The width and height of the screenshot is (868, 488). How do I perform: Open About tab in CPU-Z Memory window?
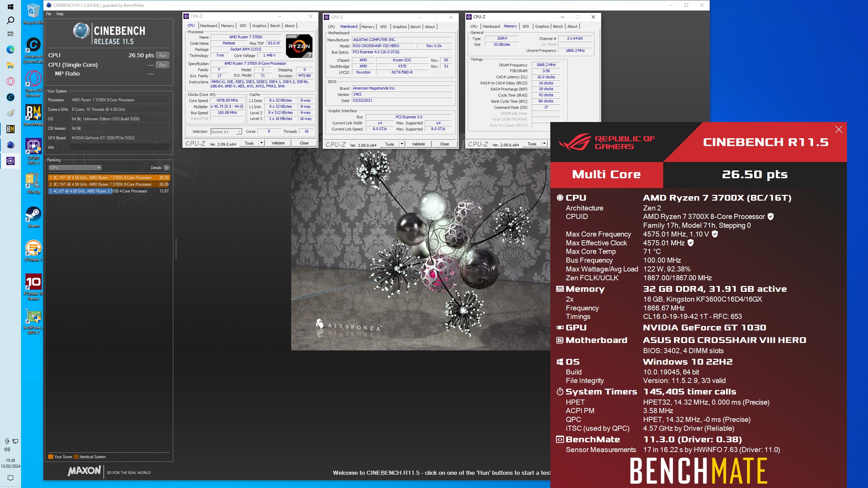(572, 26)
